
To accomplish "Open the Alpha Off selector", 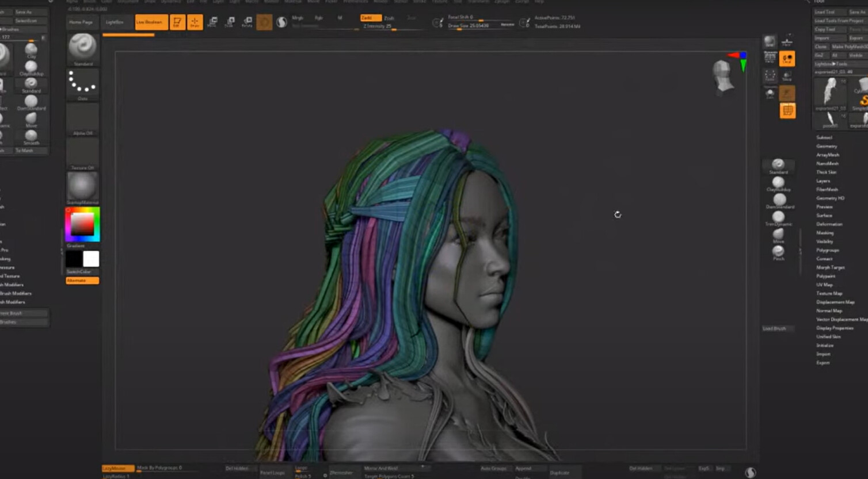I will (83, 120).
